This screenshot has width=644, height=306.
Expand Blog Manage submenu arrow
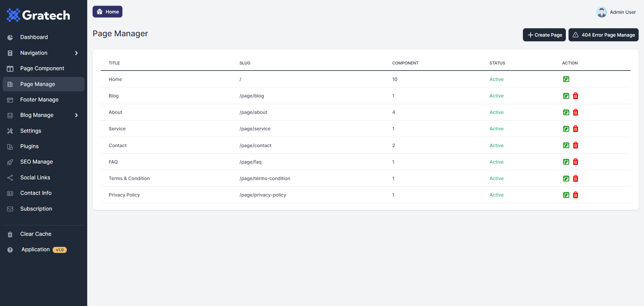[x=76, y=115]
